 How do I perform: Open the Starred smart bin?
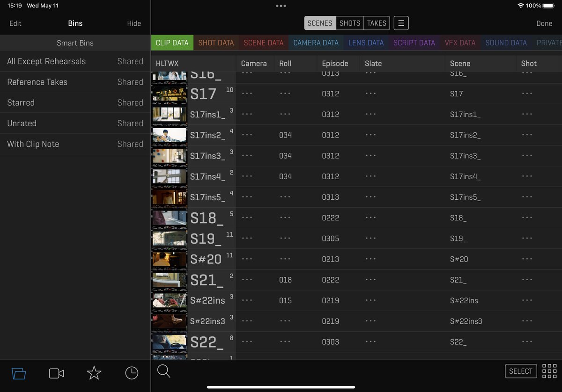75,102
